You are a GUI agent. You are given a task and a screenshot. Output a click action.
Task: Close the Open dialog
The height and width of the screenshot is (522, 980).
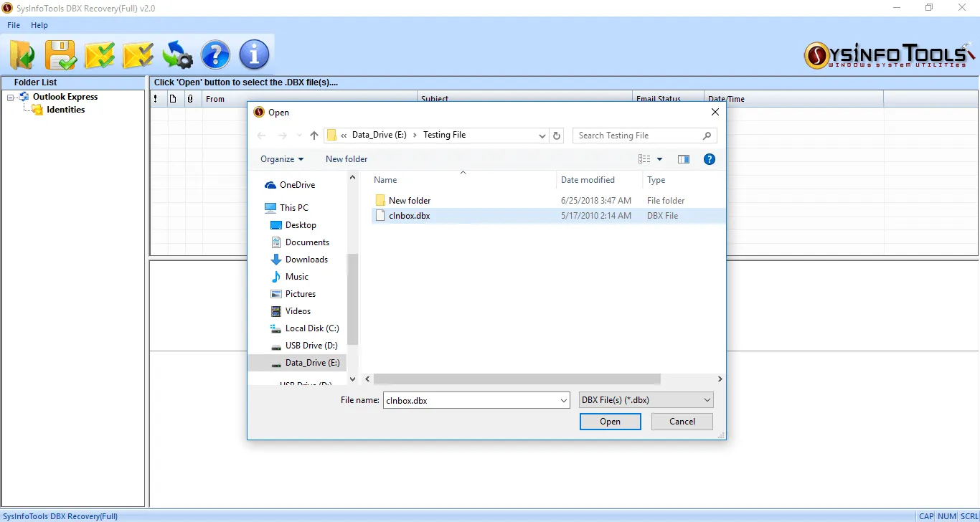click(x=715, y=112)
